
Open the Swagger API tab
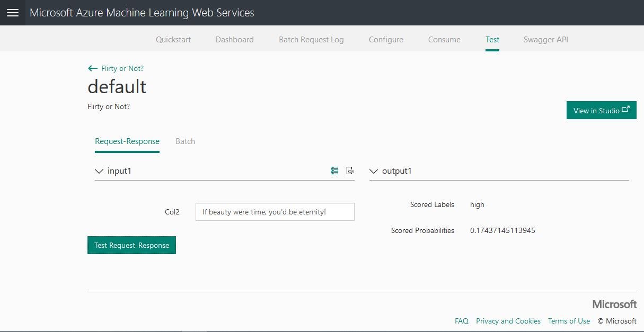[x=545, y=40]
